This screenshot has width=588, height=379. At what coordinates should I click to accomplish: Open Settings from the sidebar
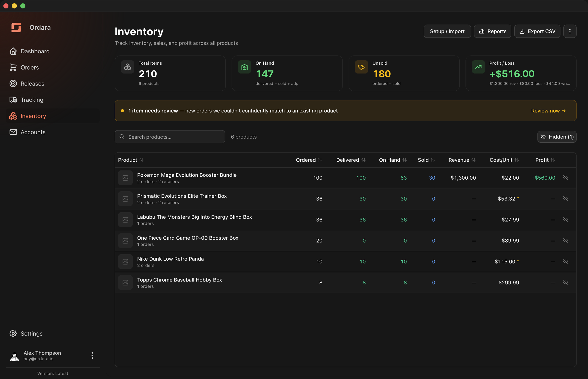(x=53, y=333)
